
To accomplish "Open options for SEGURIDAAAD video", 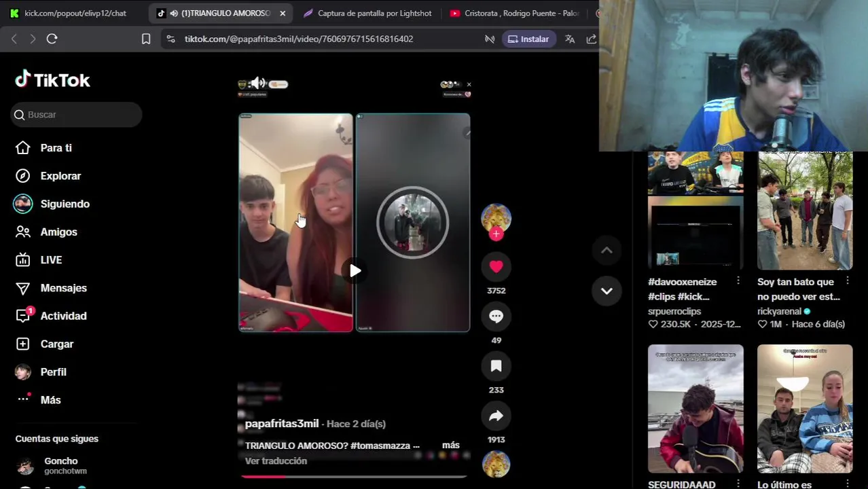I will click(x=738, y=484).
